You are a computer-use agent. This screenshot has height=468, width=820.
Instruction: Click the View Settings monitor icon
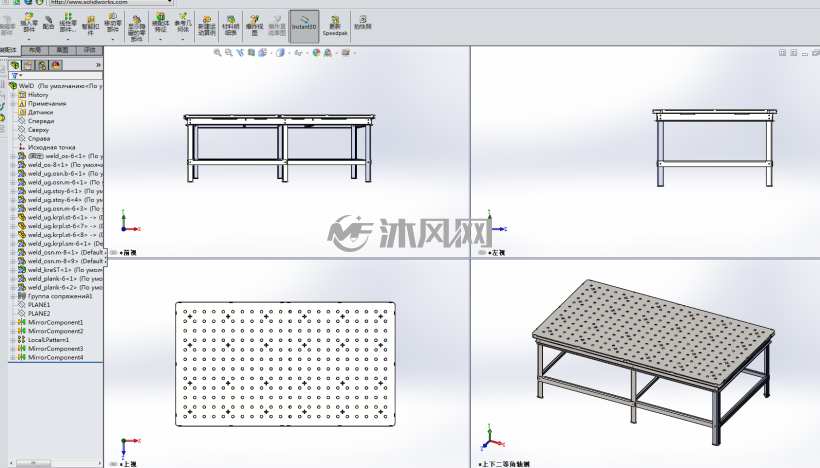(346, 53)
